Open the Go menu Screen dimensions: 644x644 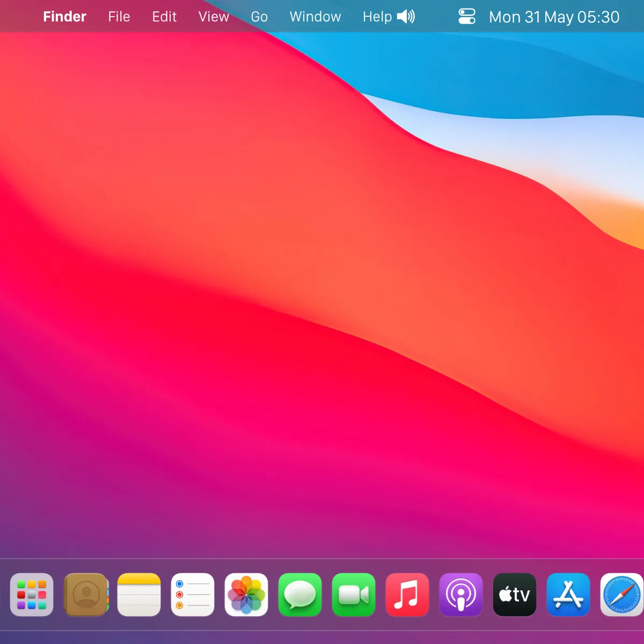(x=259, y=17)
